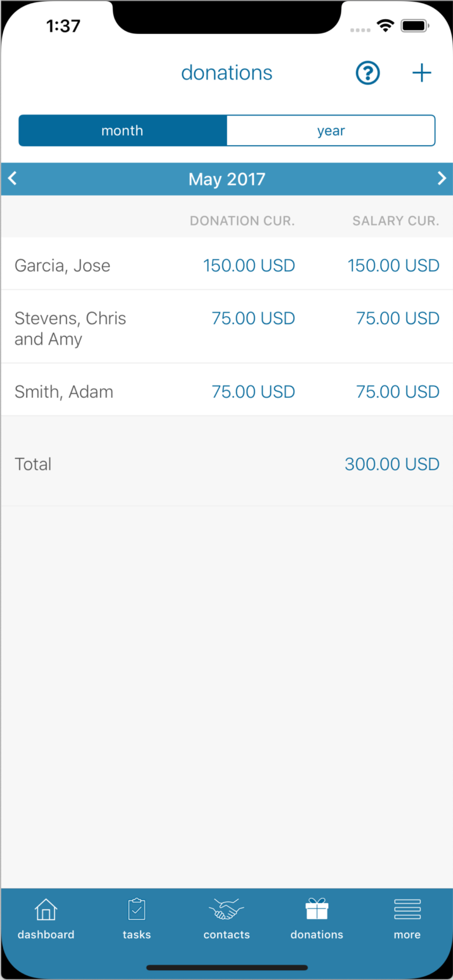
Task: Tap the DONATION CUR. column header
Action: tap(242, 221)
